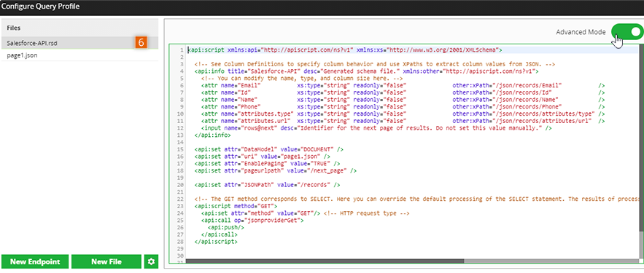Click the api:info title line 4

click(367, 71)
